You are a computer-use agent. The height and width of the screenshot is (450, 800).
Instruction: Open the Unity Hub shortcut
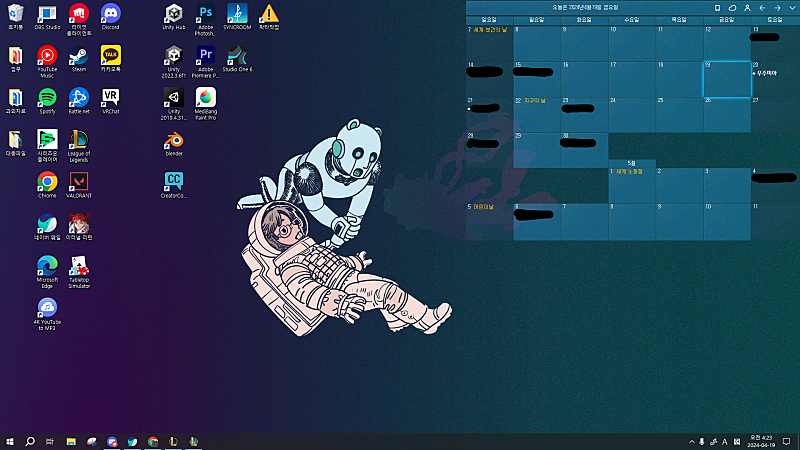(x=173, y=14)
